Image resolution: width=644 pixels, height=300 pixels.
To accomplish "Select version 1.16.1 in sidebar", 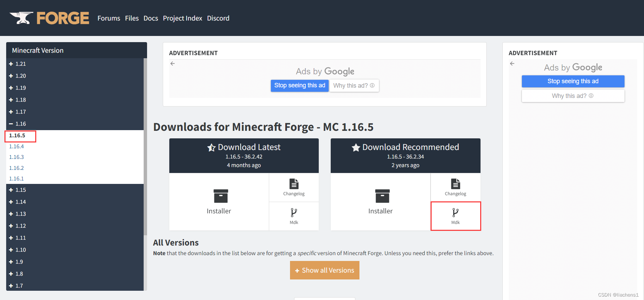I will pos(16,179).
